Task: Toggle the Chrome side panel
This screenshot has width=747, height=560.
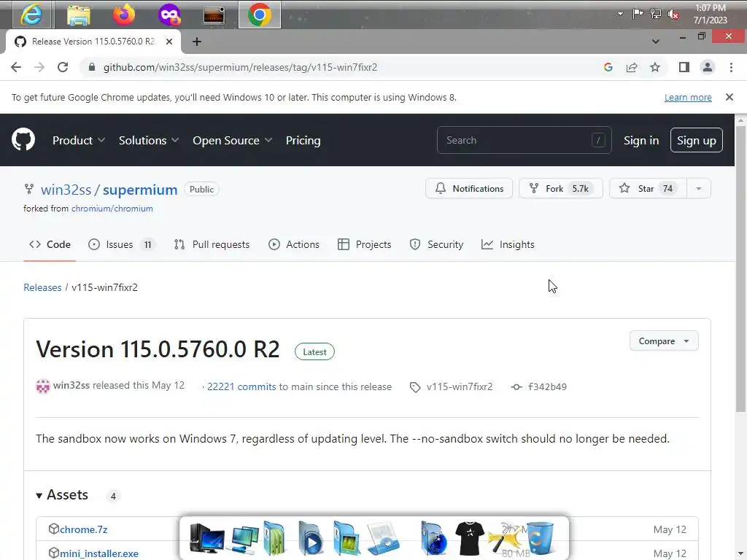Action: [x=684, y=67]
